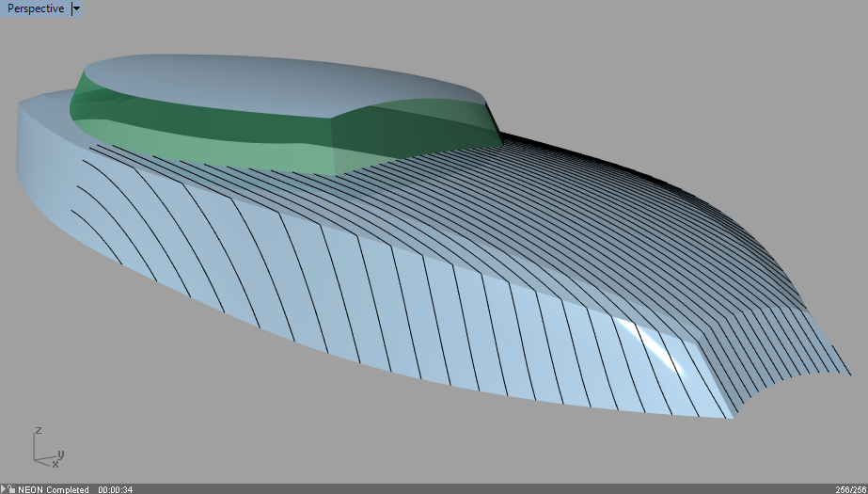The width and height of the screenshot is (868, 494).
Task: Click the 'NEON Completed' status text
Action: click(x=54, y=489)
